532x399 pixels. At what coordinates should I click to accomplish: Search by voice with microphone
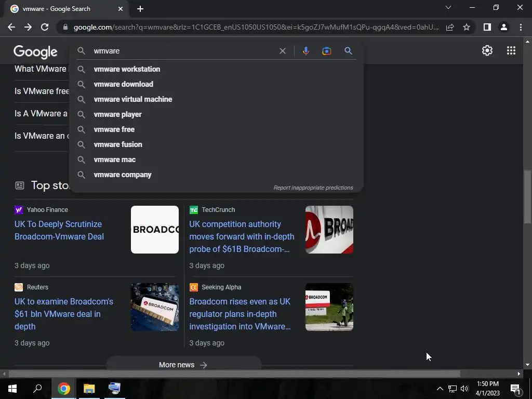coord(305,51)
